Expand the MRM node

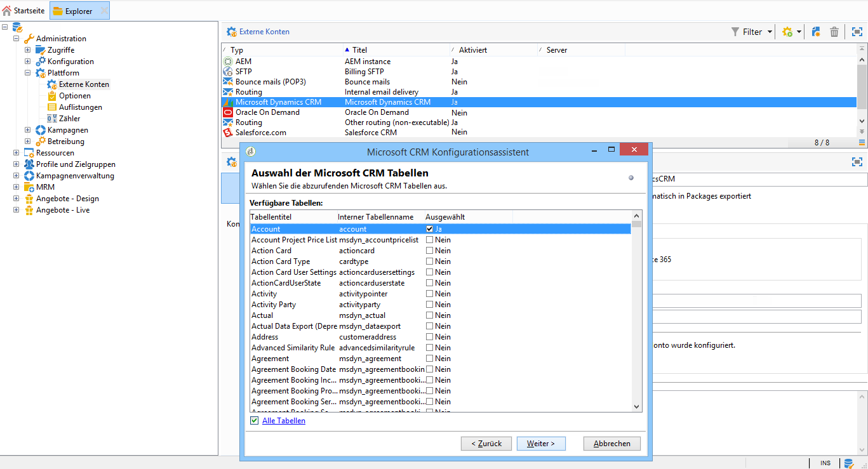coord(17,187)
